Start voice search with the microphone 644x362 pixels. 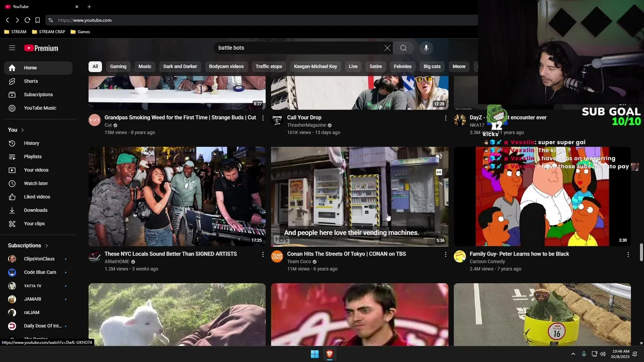(x=426, y=48)
